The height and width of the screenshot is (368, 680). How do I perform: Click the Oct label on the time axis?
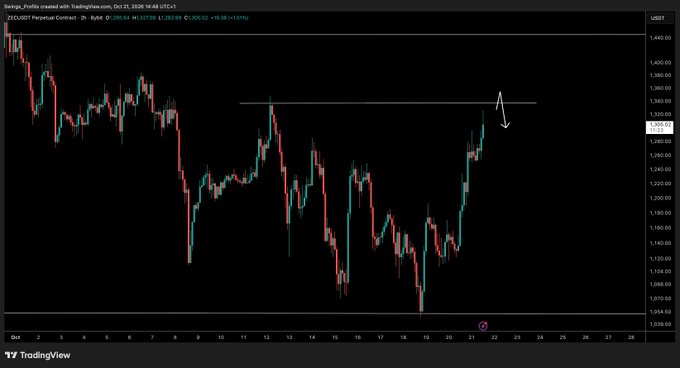[x=16, y=337]
